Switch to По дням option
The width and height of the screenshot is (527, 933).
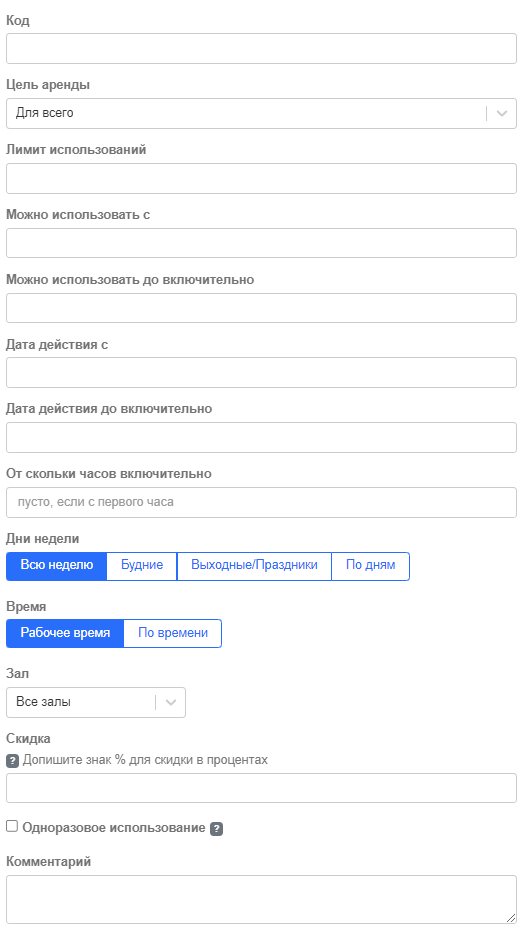coord(370,565)
